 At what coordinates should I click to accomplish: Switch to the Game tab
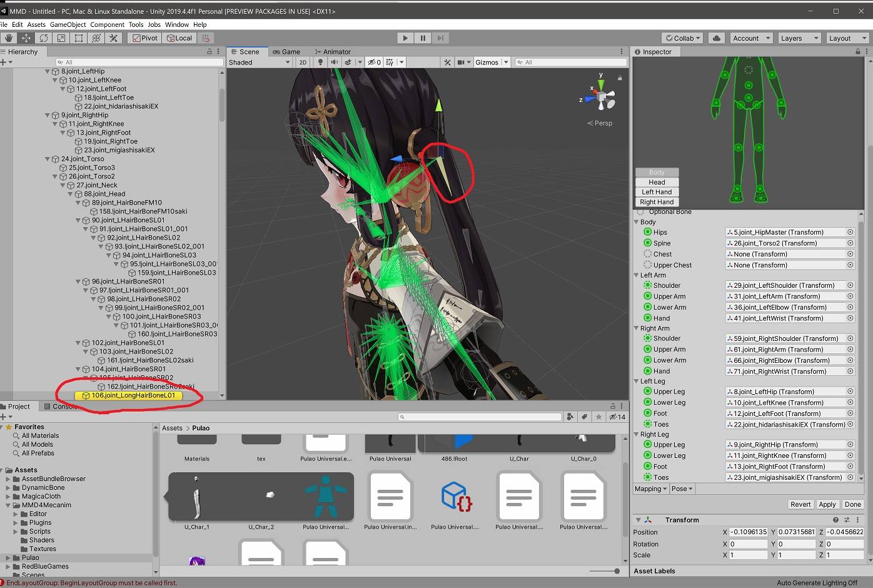[x=286, y=52]
